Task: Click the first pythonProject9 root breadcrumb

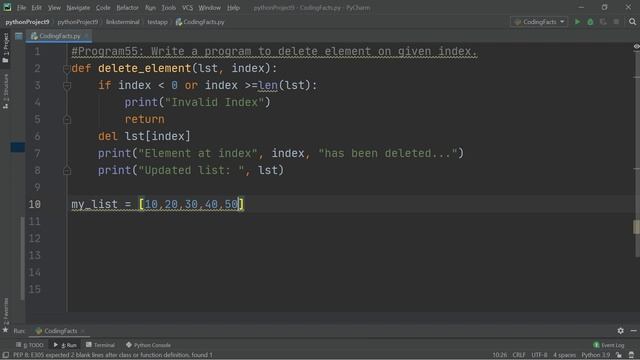Action: point(27,22)
